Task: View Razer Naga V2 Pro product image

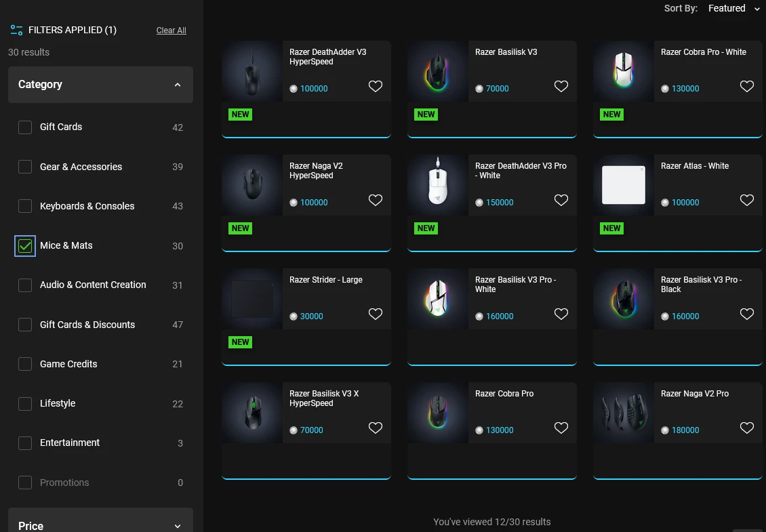Action: tap(624, 413)
